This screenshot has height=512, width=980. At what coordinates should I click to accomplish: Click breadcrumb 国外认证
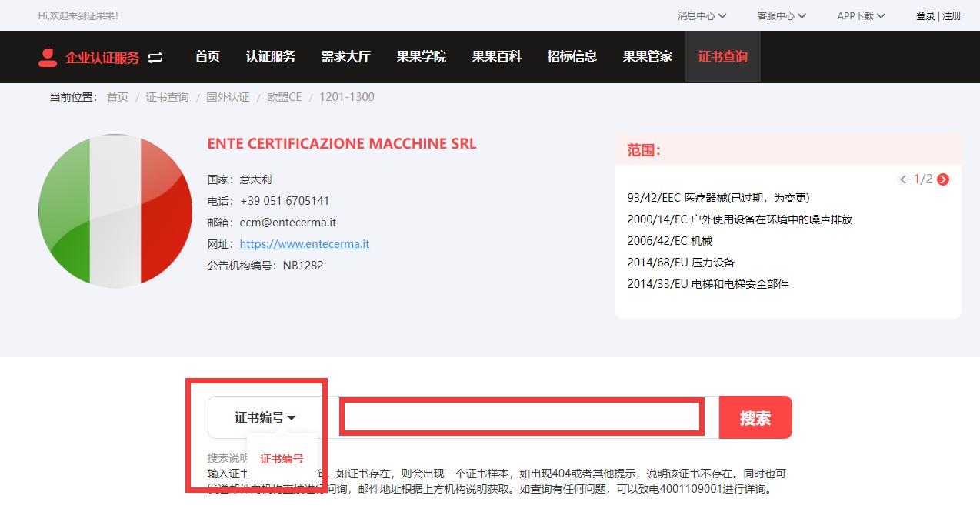pyautogui.click(x=228, y=97)
